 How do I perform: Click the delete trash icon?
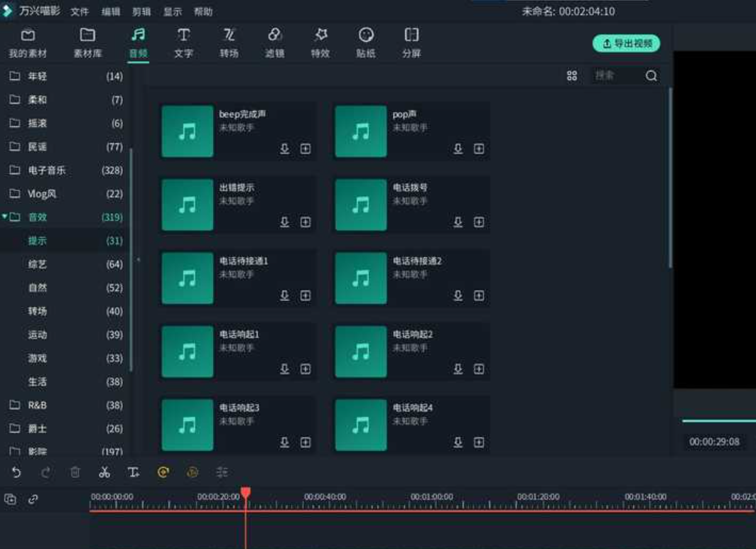pyautogui.click(x=75, y=472)
